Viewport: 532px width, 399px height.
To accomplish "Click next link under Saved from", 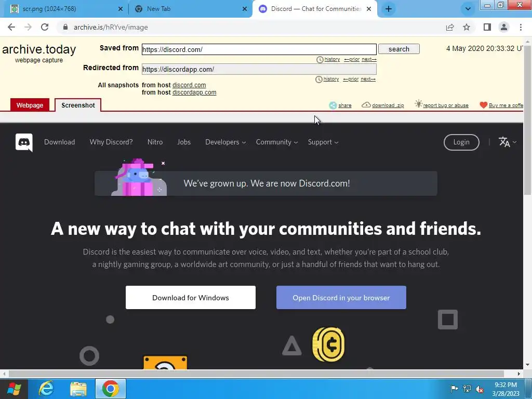I will [369, 59].
